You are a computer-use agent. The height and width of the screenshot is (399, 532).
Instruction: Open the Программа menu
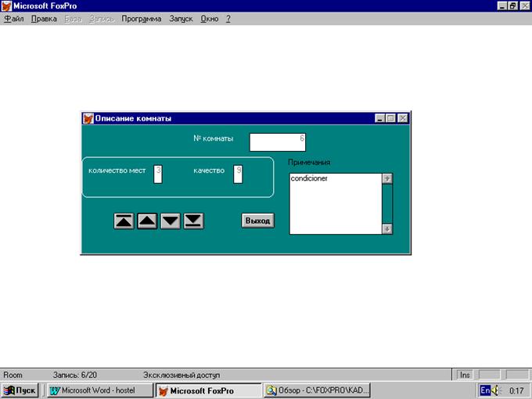(x=141, y=19)
